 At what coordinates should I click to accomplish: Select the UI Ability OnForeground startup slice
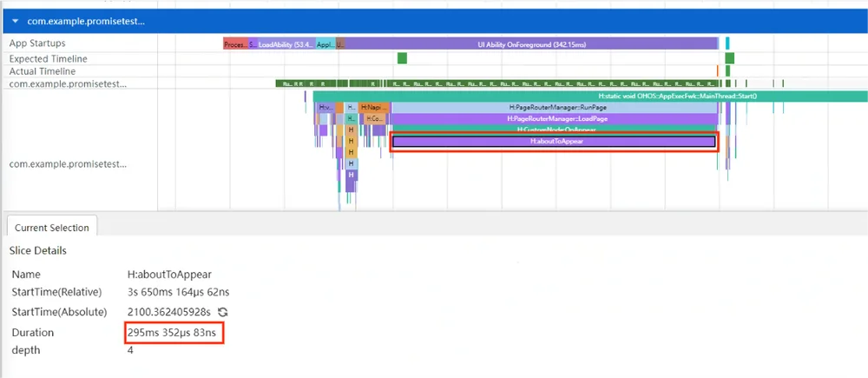[532, 44]
